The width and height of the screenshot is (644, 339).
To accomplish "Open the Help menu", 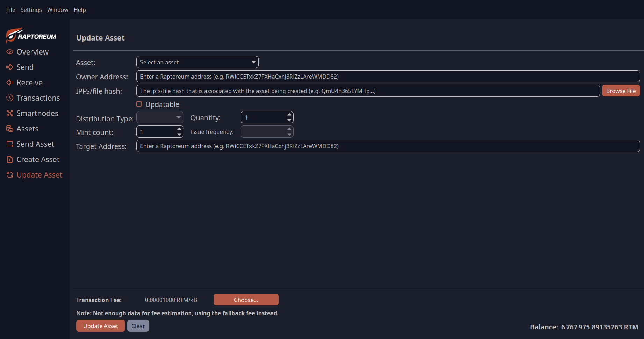I will pos(80,10).
